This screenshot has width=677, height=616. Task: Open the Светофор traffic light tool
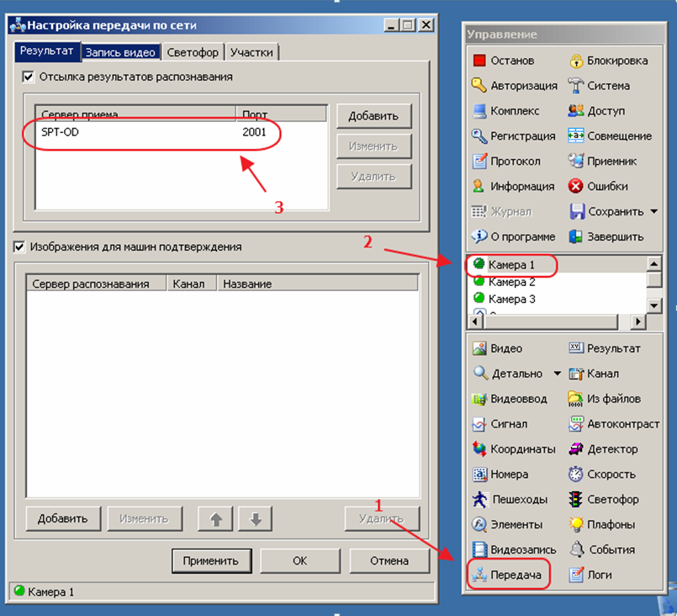576,500
